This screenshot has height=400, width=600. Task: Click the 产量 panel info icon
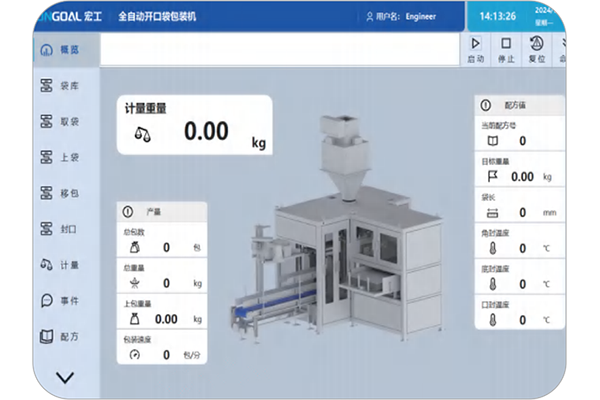pyautogui.click(x=127, y=212)
